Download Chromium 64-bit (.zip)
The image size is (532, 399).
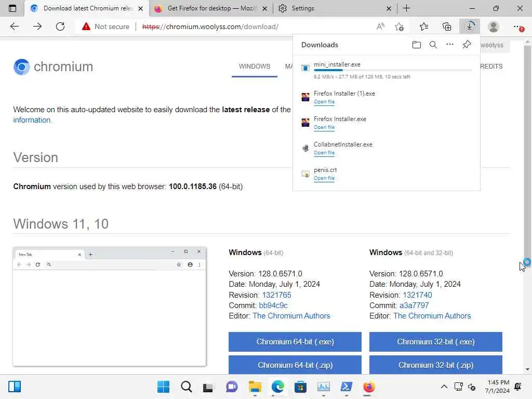(295, 365)
